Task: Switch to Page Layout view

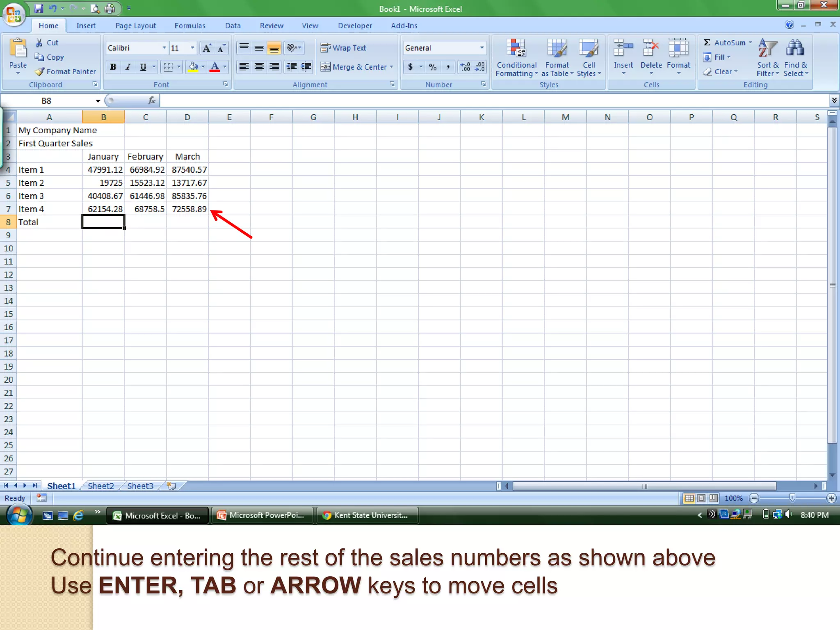Action: (x=701, y=498)
